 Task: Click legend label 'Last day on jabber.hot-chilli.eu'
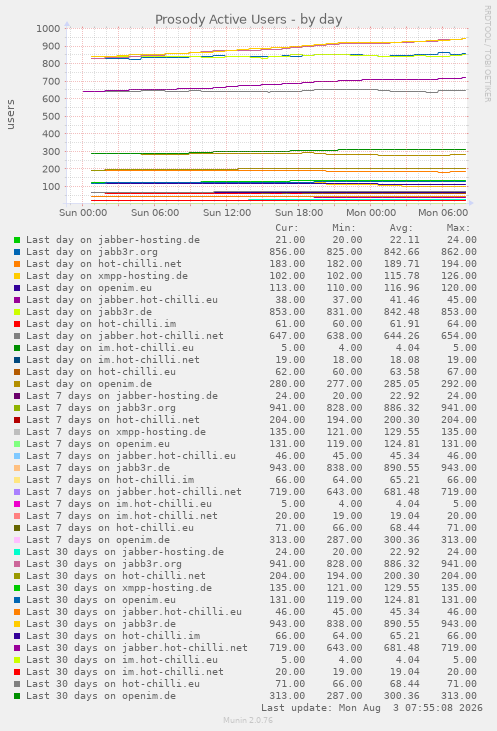click(122, 300)
